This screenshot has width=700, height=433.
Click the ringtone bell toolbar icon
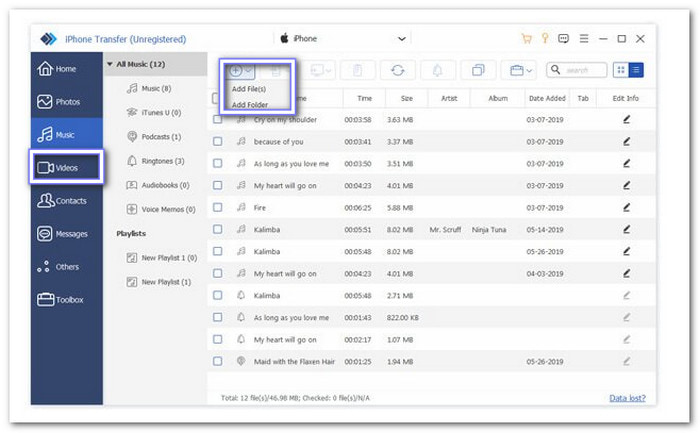tap(439, 71)
